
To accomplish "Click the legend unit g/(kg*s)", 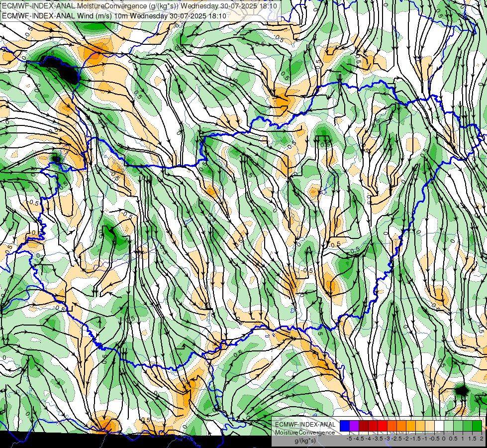I will (x=305, y=441).
